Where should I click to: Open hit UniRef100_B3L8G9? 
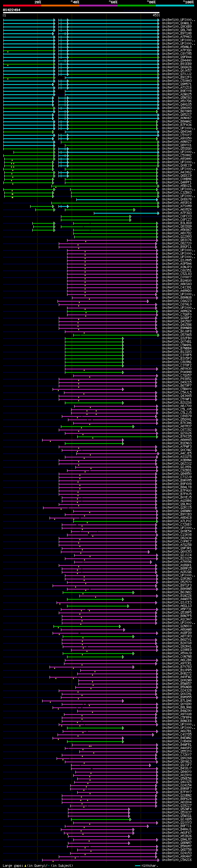point(177,223)
